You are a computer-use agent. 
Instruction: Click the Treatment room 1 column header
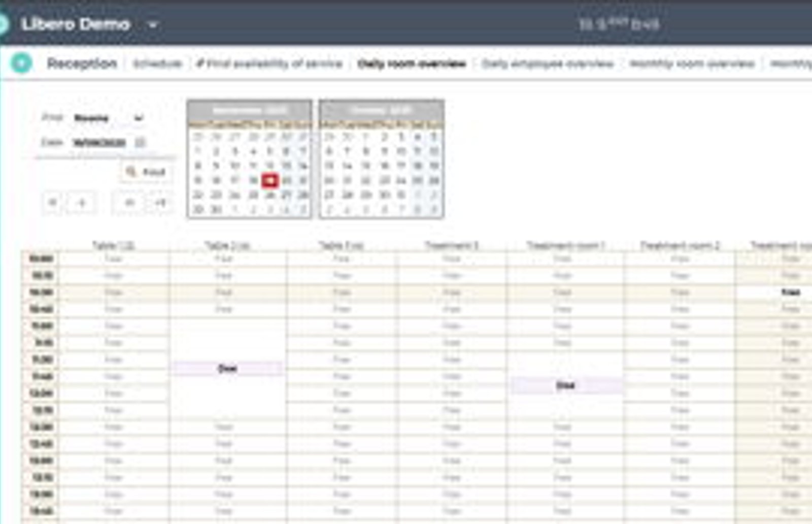coord(566,245)
